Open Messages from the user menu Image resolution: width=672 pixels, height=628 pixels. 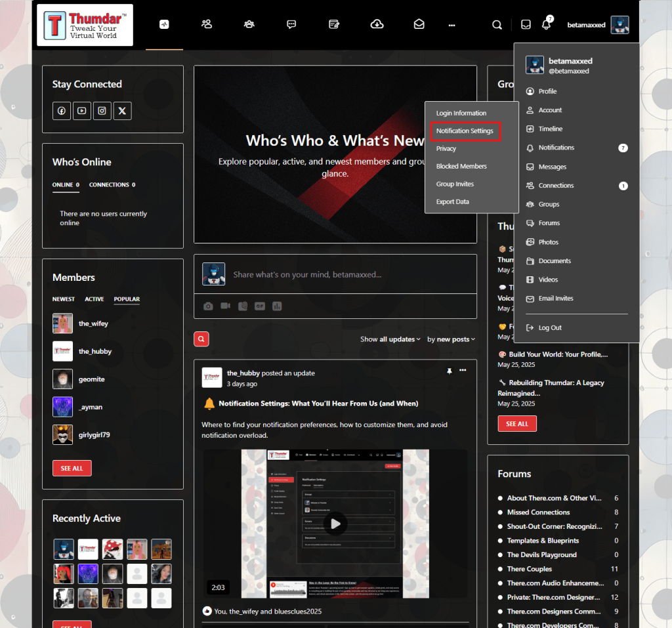click(546, 167)
